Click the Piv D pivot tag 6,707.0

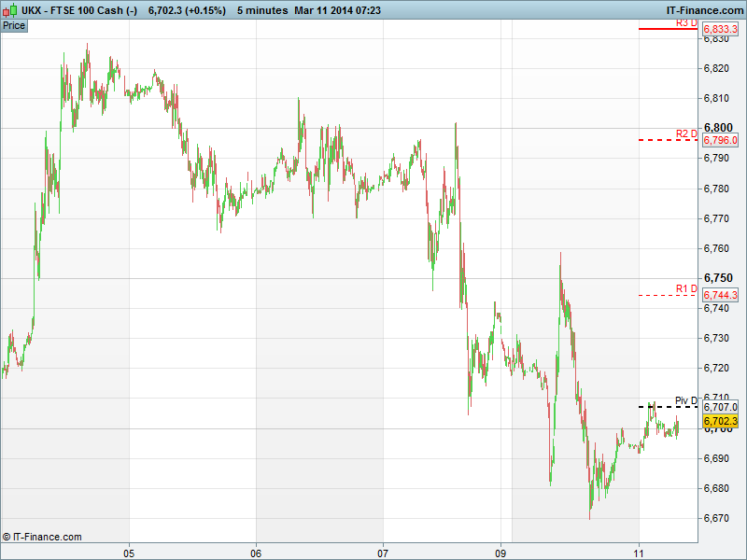tap(720, 407)
